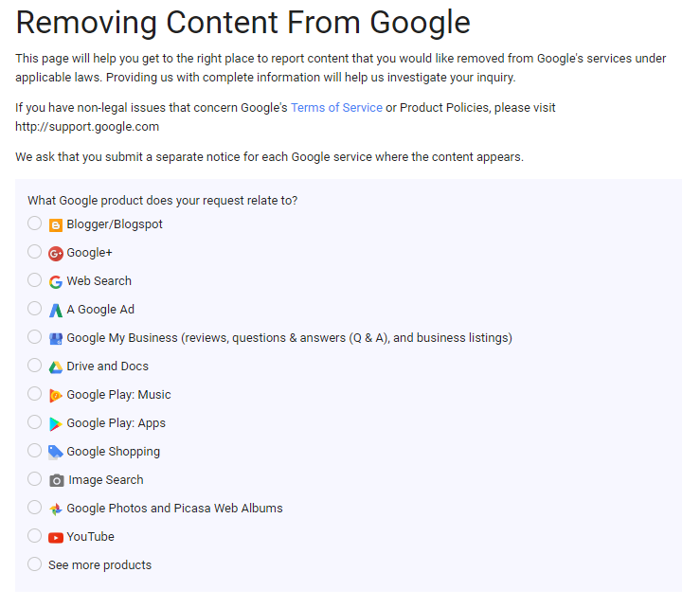
Task: Pick the Drive and Docs radio button
Action: tap(35, 366)
